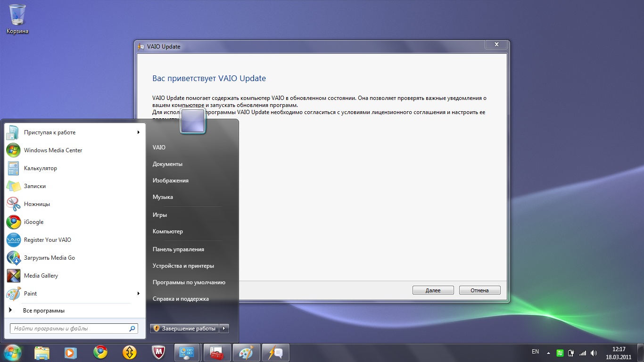Image resolution: width=644 pixels, height=362 pixels.
Task: Open the shutdown options arrow
Action: tap(224, 329)
